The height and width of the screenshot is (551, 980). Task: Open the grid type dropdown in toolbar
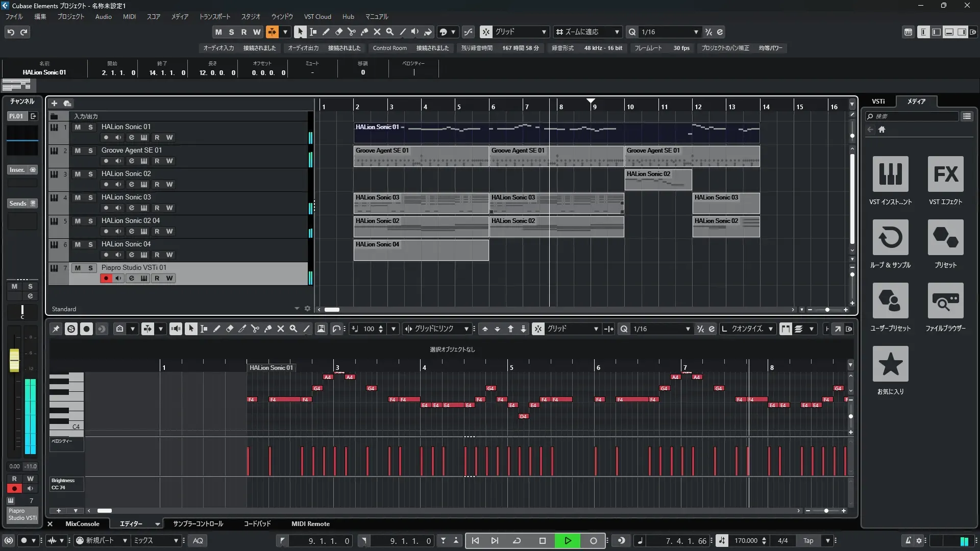pos(544,32)
